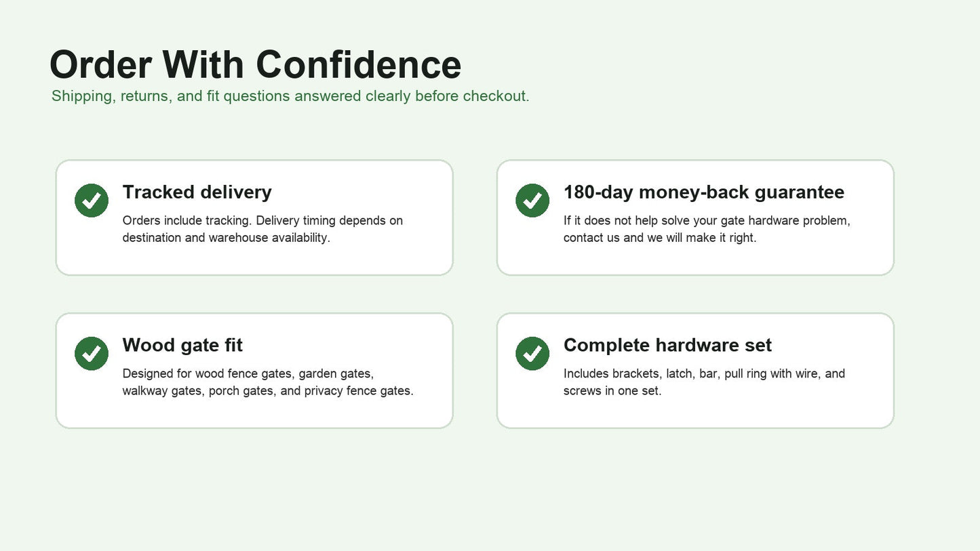Click the sentence starting If it does not help

pos(707,220)
